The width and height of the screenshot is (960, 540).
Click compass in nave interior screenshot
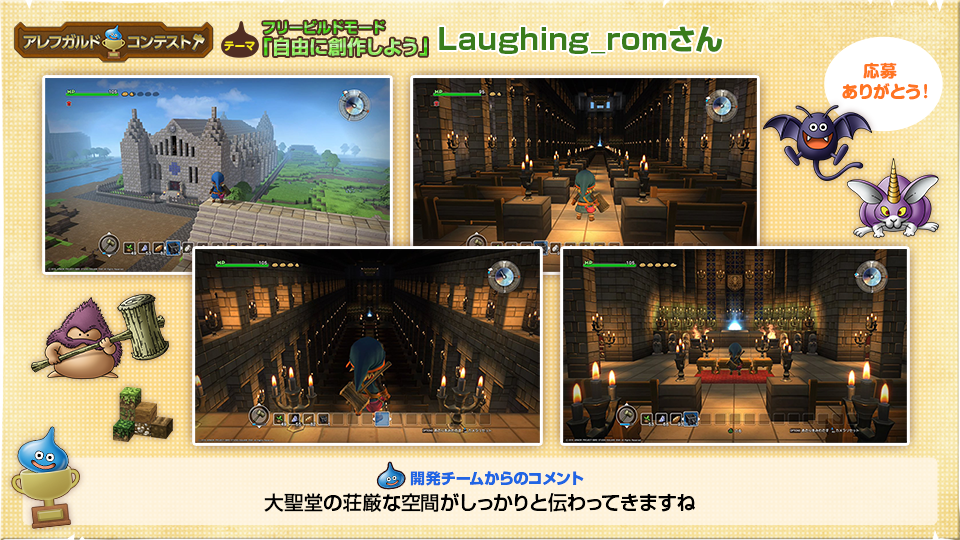point(721,105)
